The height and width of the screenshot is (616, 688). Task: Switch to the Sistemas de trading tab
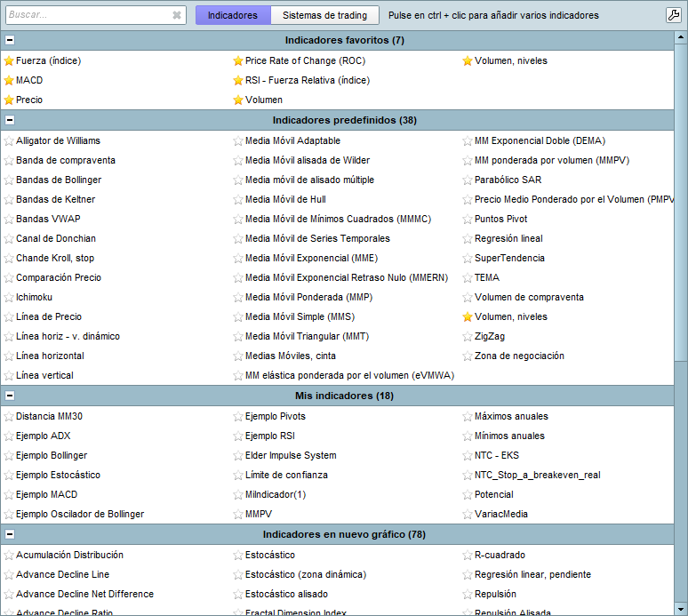(324, 15)
